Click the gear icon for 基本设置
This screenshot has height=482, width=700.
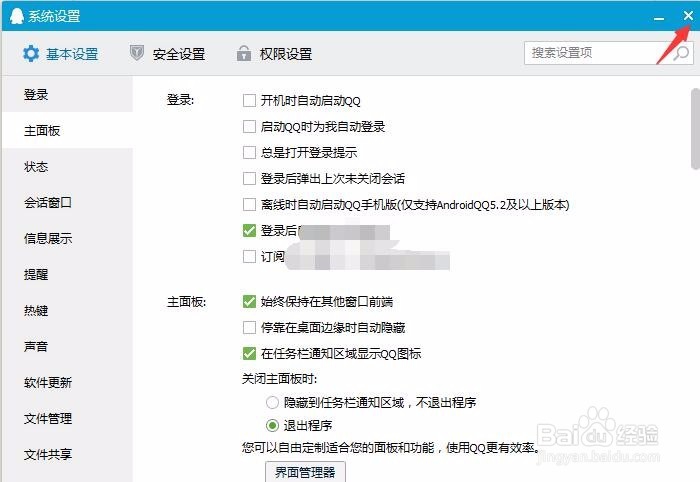[31, 54]
